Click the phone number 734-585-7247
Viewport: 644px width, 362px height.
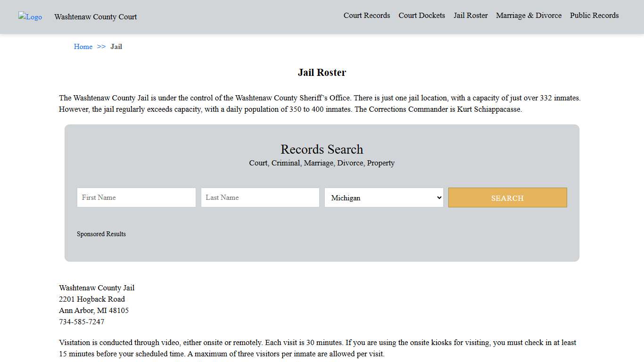(82, 322)
